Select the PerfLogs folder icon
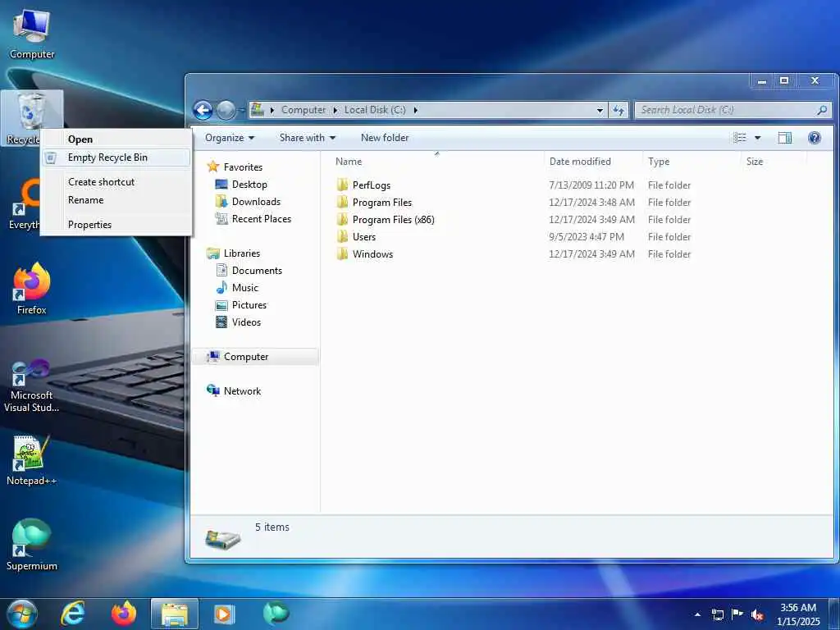This screenshot has width=840, height=630. pyautogui.click(x=343, y=185)
